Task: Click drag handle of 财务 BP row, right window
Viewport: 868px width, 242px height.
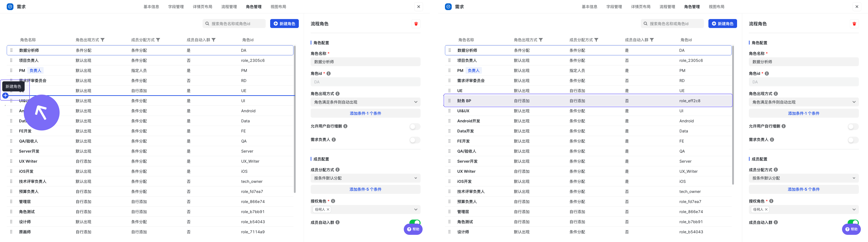Action: [x=449, y=101]
